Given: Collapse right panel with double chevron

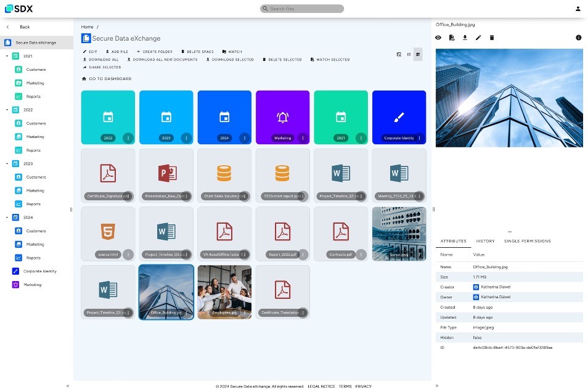Looking at the screenshot, I should 437,386.
